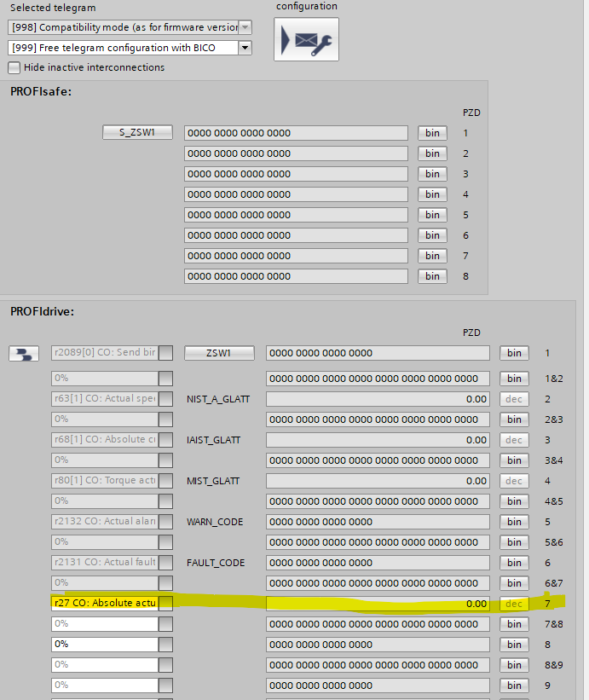Click square selector button beside r2089[0] field
The image size is (589, 700).
click(x=166, y=353)
